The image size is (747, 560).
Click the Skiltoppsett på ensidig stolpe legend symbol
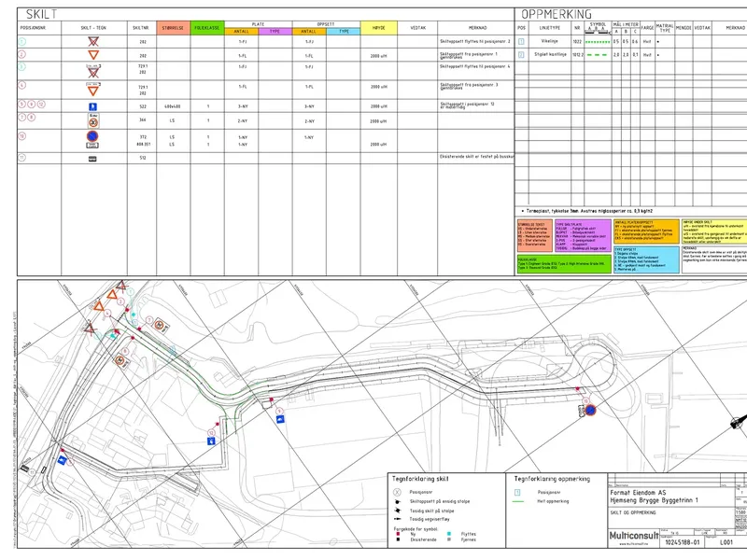397,501
